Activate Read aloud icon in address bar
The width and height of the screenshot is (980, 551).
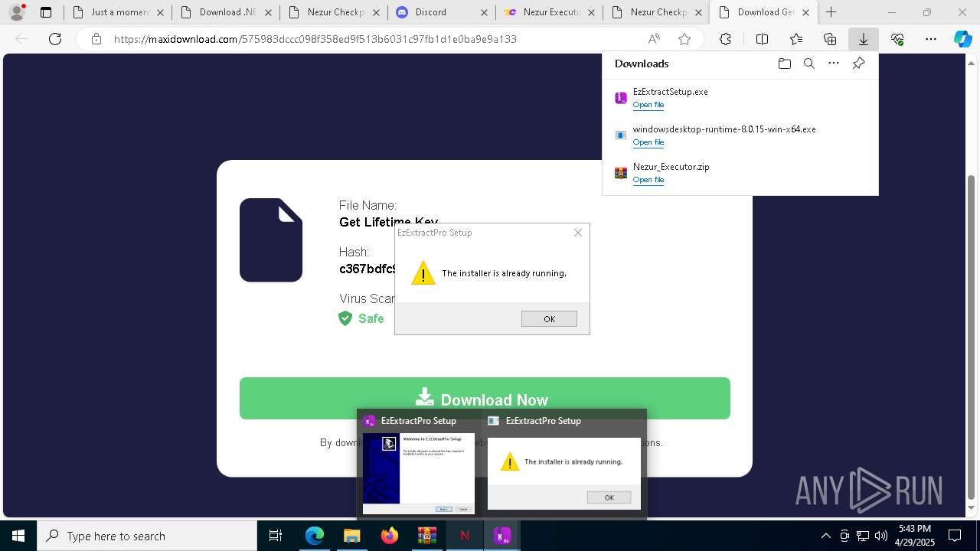(654, 39)
